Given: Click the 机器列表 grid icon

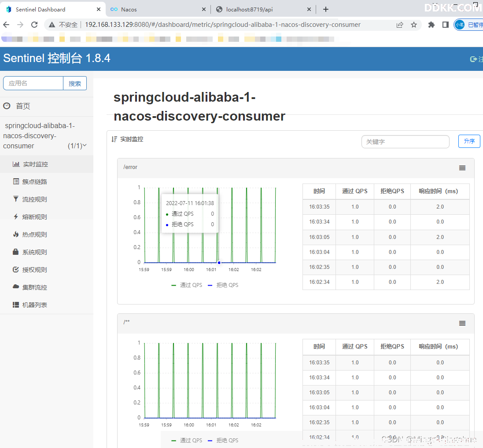Looking at the screenshot, I should 16,305.
